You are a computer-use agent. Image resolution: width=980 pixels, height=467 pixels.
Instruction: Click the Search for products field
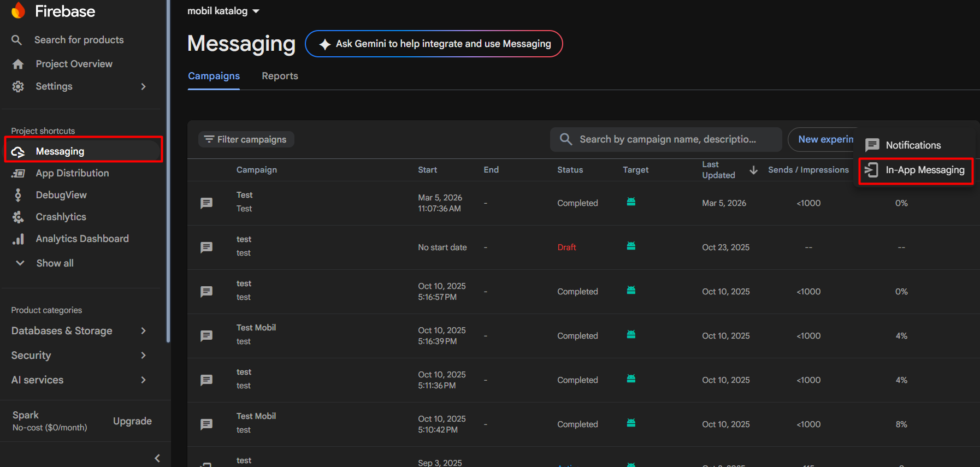(x=79, y=40)
